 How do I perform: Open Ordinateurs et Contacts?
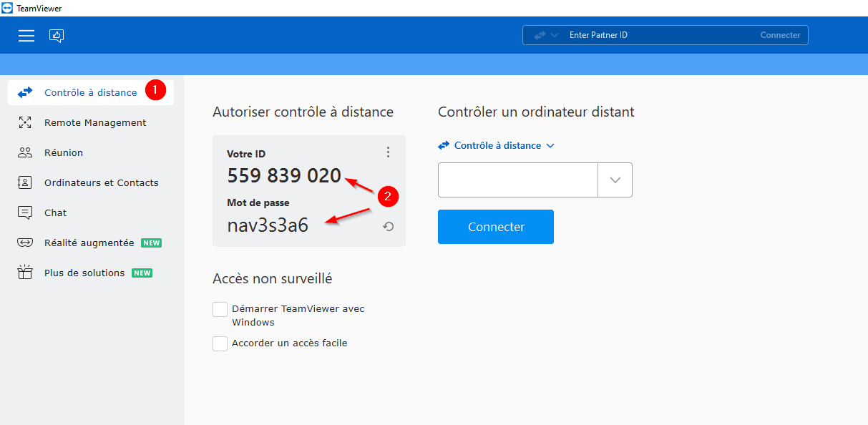pos(102,182)
